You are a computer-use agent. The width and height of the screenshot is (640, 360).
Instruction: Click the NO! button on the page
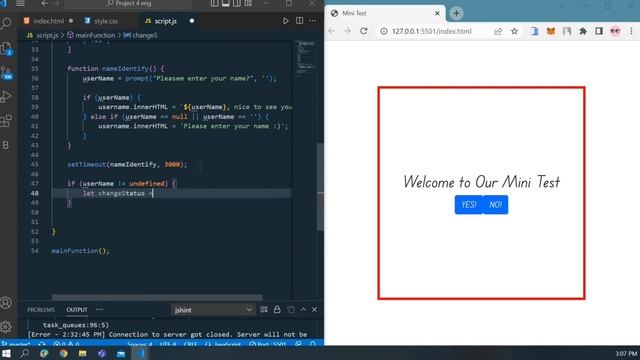click(x=496, y=204)
